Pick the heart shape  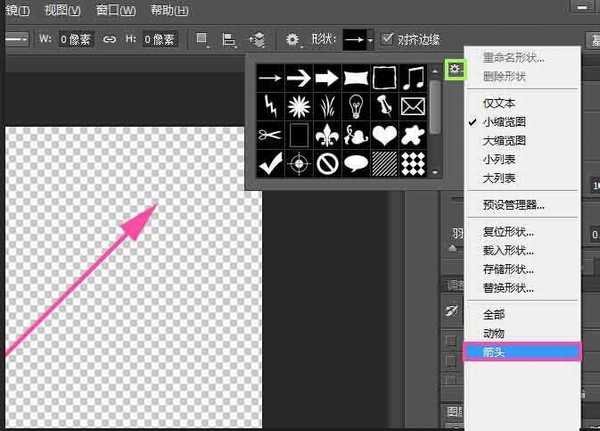[x=384, y=135]
